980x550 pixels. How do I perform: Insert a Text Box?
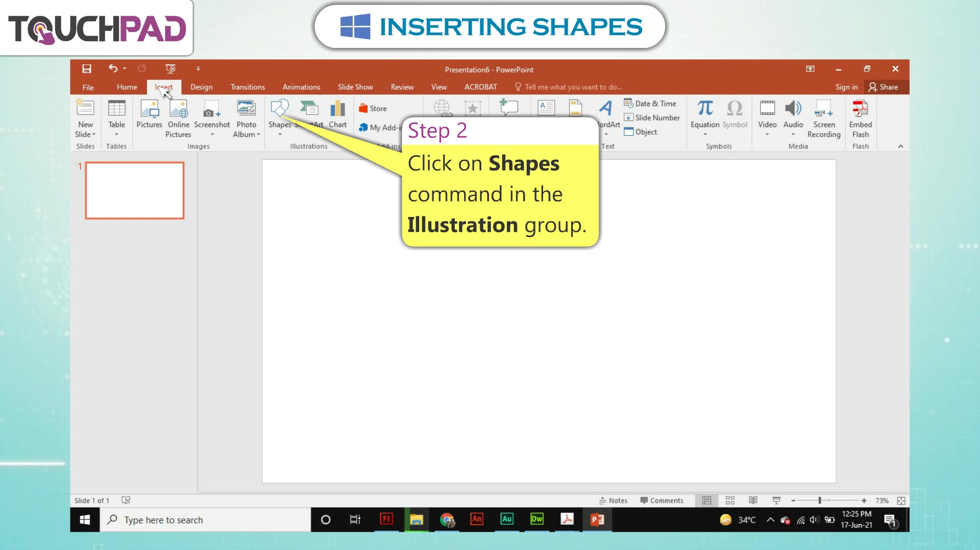point(546,108)
